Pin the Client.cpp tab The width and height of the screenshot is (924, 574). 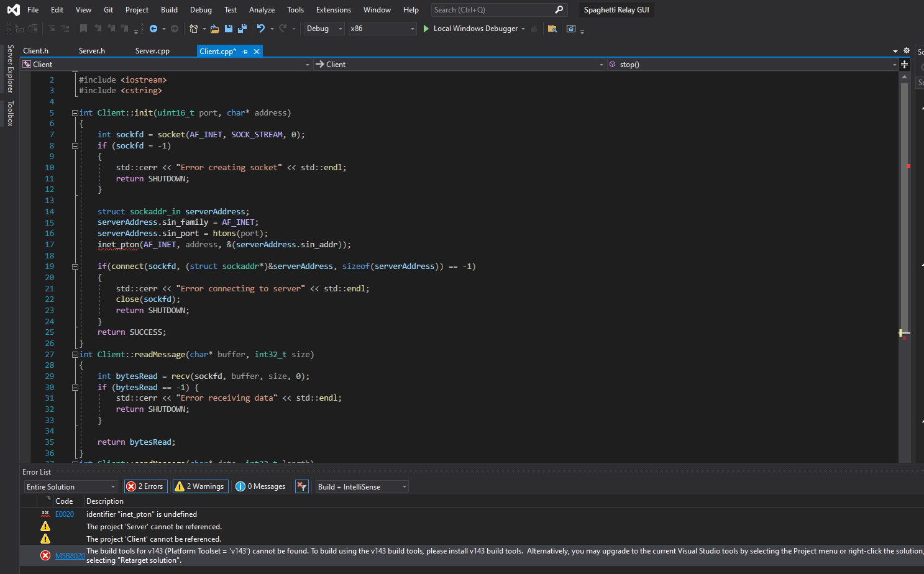click(245, 52)
